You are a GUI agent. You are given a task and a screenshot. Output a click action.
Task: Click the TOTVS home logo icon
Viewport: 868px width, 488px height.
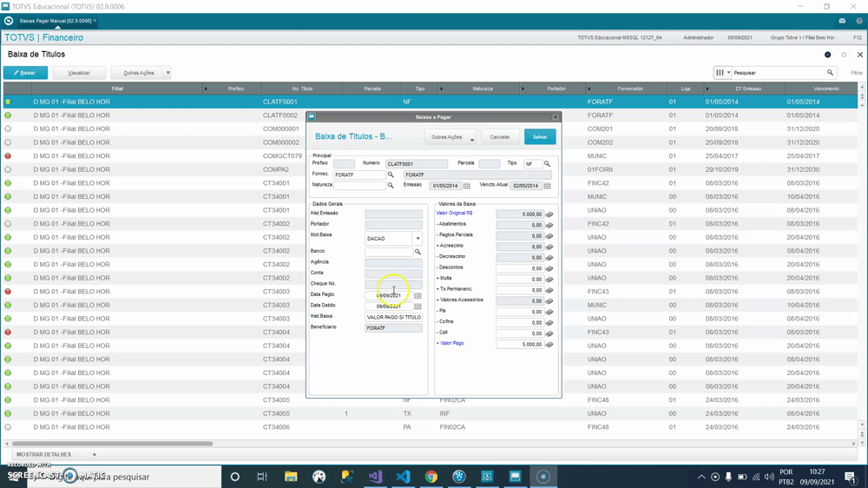point(9,21)
